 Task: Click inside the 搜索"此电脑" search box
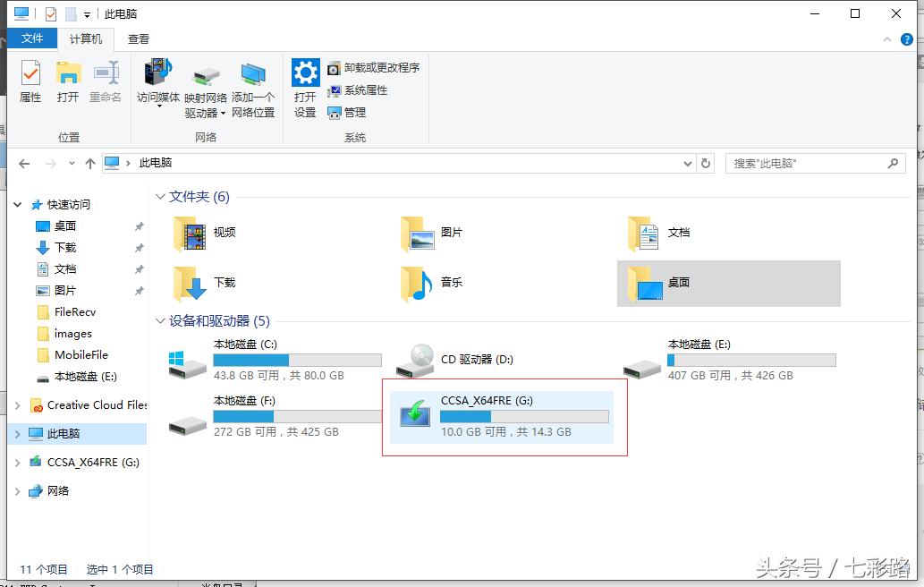(x=805, y=163)
